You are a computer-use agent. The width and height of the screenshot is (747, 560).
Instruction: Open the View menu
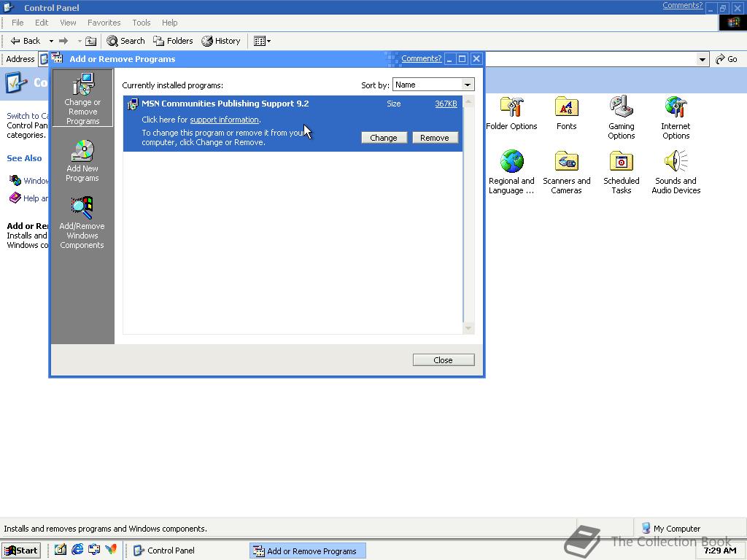[68, 23]
